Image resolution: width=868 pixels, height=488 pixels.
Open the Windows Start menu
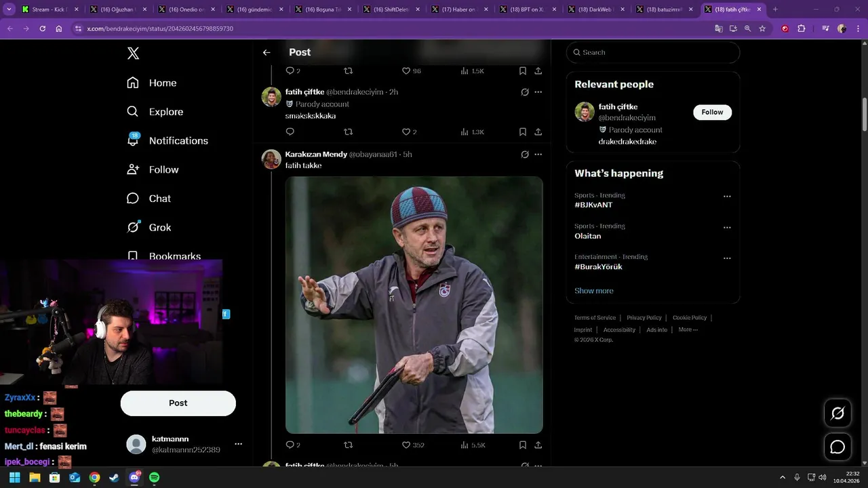point(14,477)
